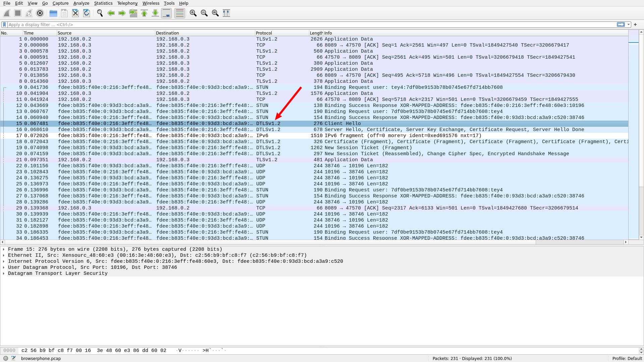This screenshot has width=644, height=362.
Task: Apply the display filter arrow button
Action: coord(621,24)
